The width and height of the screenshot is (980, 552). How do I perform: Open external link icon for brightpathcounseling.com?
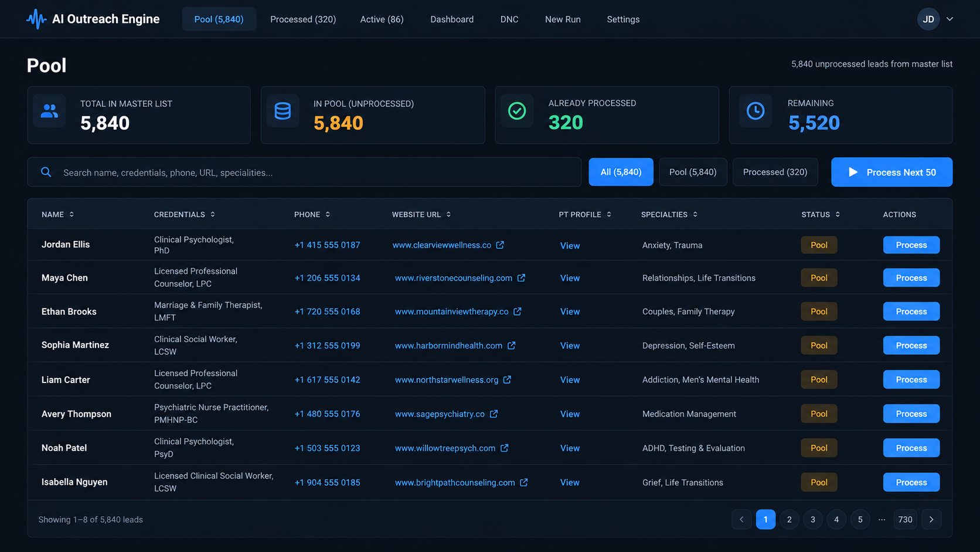pos(524,482)
